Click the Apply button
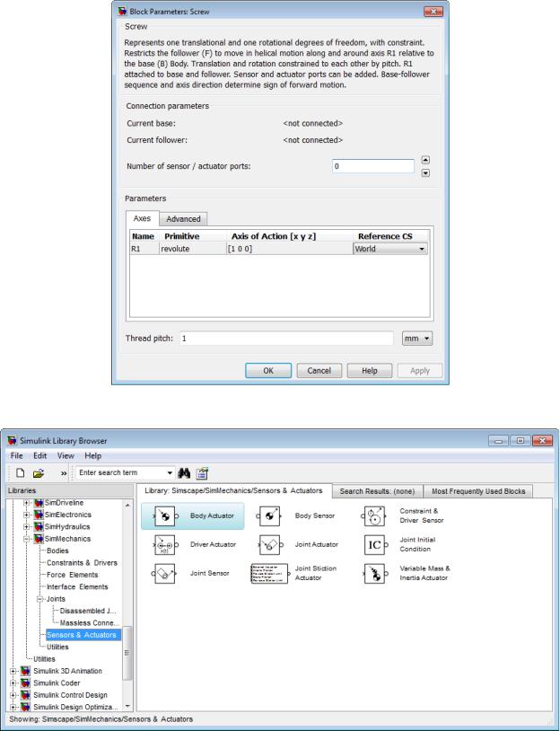The height and width of the screenshot is (731, 560). 420,371
